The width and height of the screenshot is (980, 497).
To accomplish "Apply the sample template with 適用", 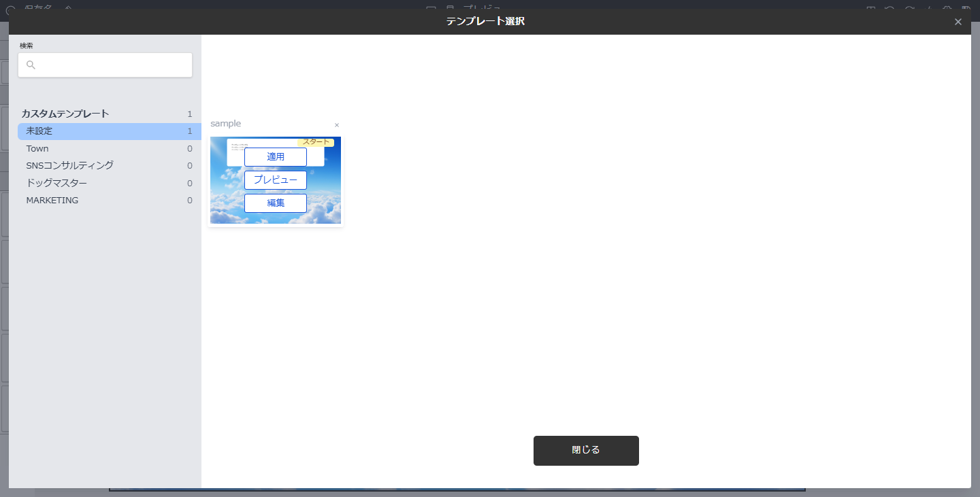I will pyautogui.click(x=275, y=157).
